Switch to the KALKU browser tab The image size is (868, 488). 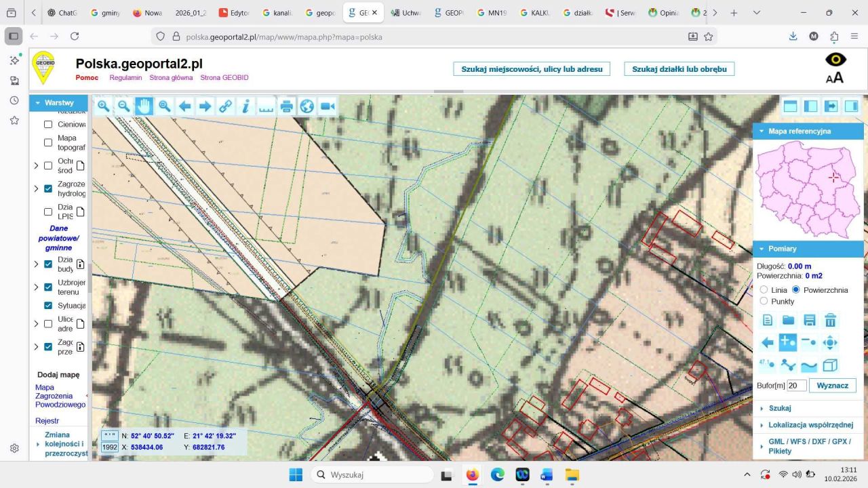click(x=537, y=13)
